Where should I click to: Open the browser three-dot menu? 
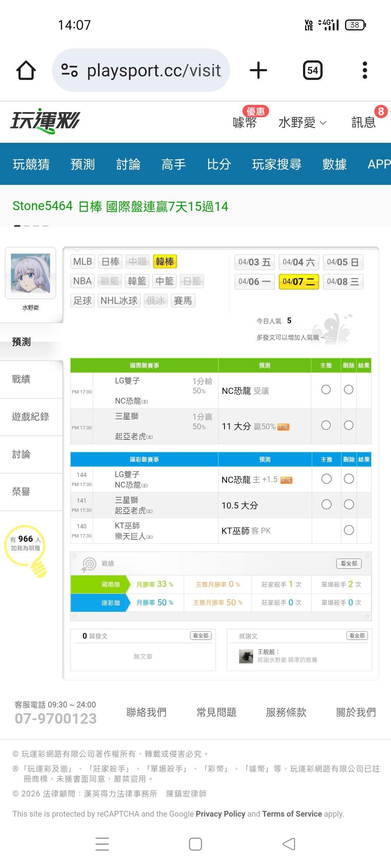(x=365, y=70)
